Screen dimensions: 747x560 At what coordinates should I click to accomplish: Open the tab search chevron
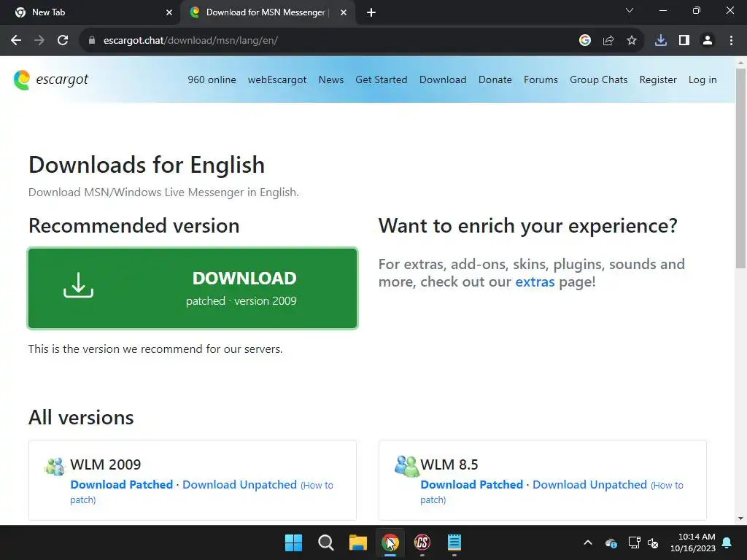tap(630, 10)
